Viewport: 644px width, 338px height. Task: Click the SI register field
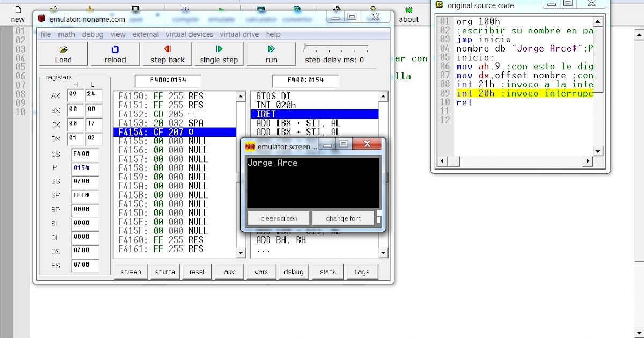[x=85, y=224]
